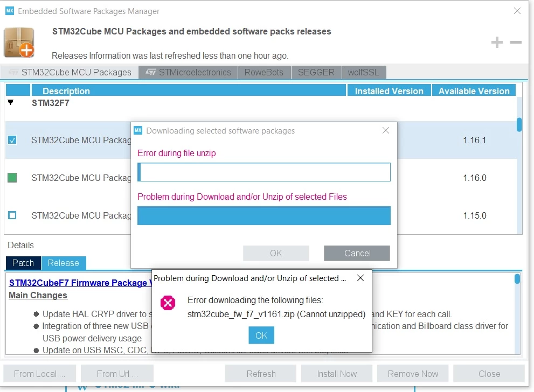Screen dimensions: 534x392
Task: Click OK in the error message box
Action: pos(261,335)
